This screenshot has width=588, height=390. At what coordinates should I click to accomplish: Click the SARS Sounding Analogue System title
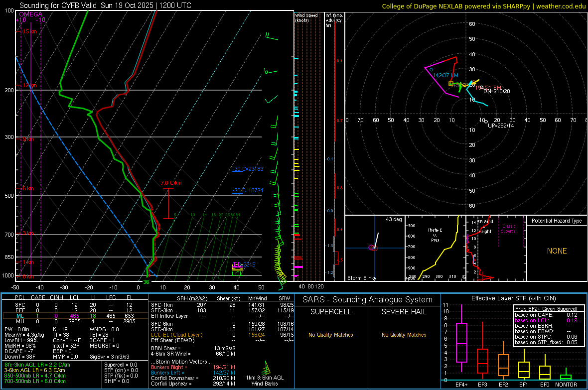368,300
